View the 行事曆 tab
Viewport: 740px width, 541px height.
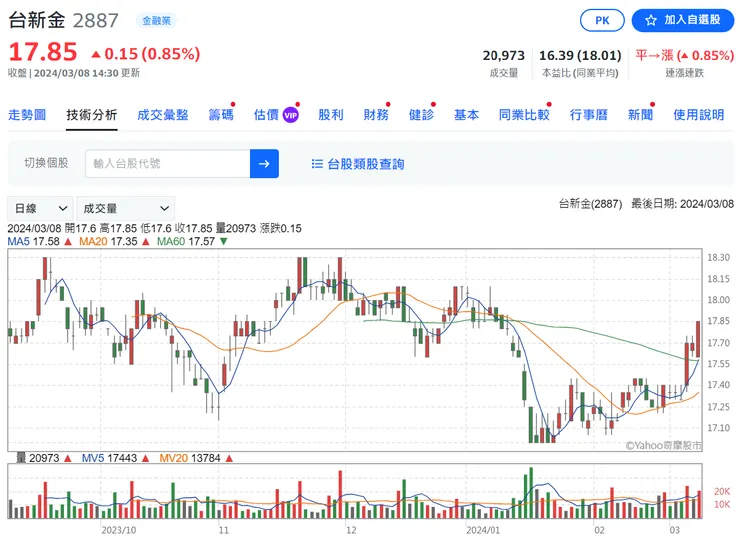[589, 115]
